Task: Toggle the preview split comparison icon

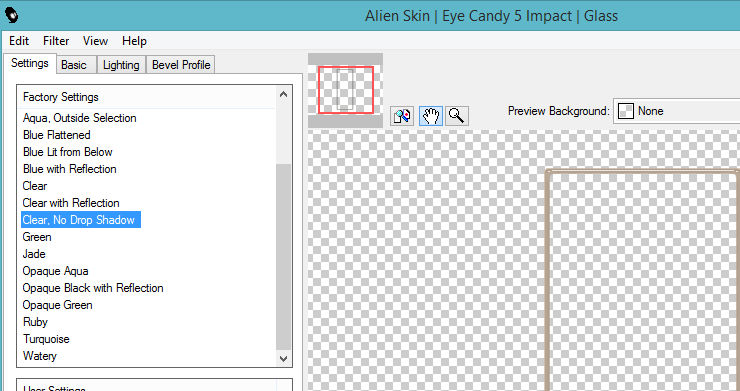Action: pos(402,116)
